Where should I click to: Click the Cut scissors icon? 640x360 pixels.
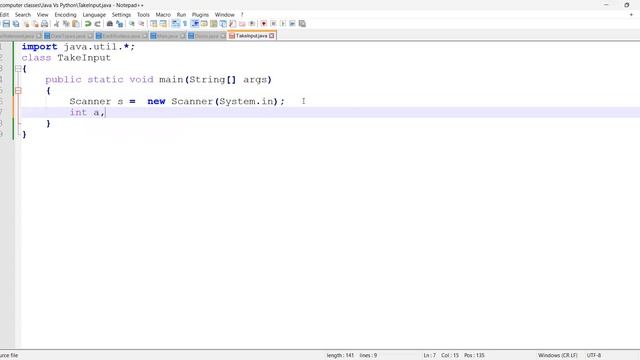click(56, 24)
